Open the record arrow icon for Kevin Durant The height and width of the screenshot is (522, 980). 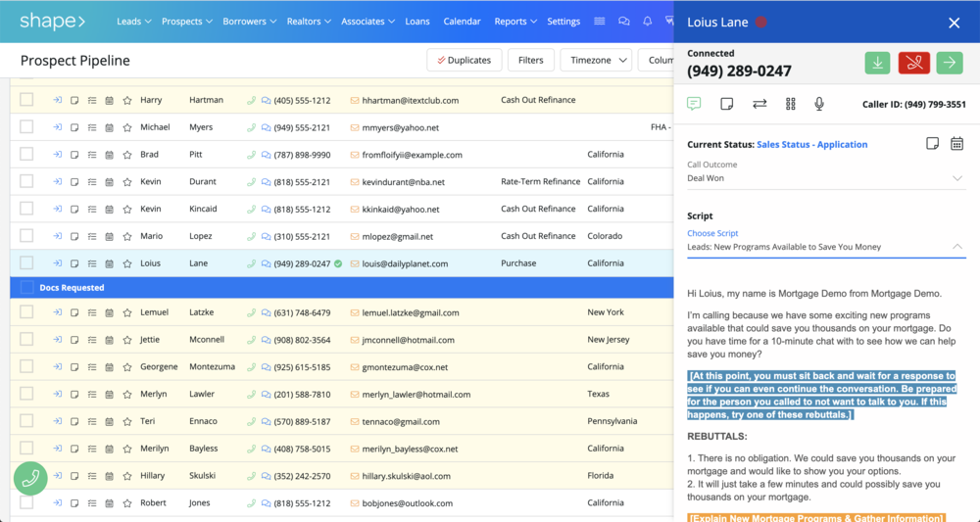[x=57, y=182]
